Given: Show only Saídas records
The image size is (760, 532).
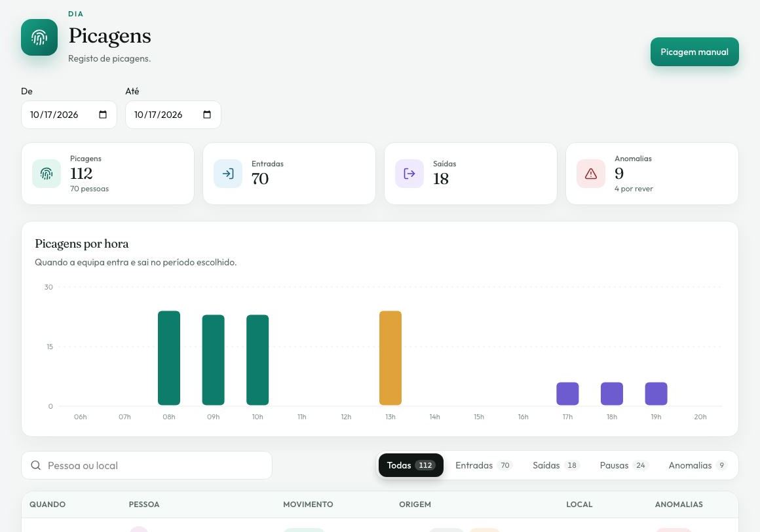Looking at the screenshot, I should (x=556, y=465).
